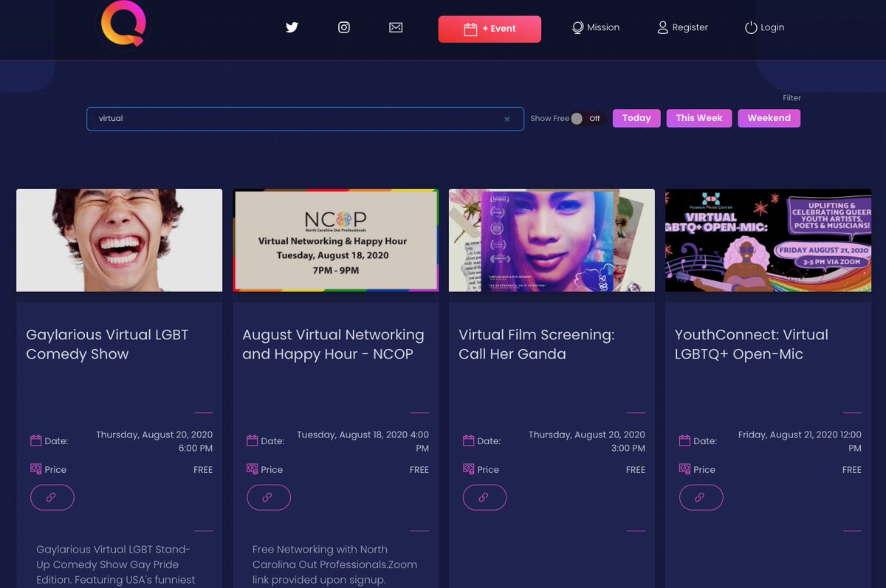886x588 pixels.
Task: Open the Call Her Ganda film poster image
Action: 552,241
